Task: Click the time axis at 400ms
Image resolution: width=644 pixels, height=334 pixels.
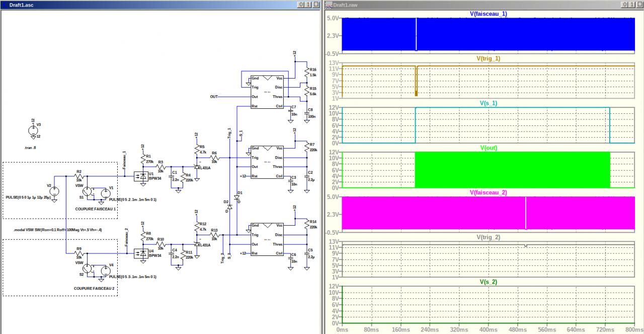Action: (488, 329)
